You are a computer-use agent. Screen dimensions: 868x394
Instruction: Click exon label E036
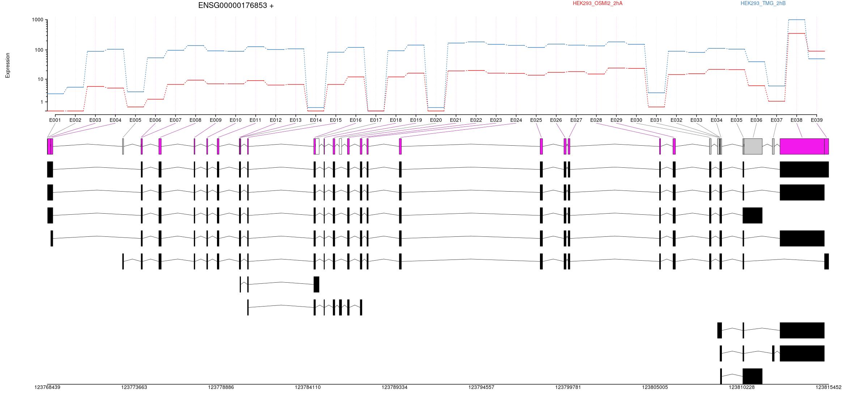756,120
